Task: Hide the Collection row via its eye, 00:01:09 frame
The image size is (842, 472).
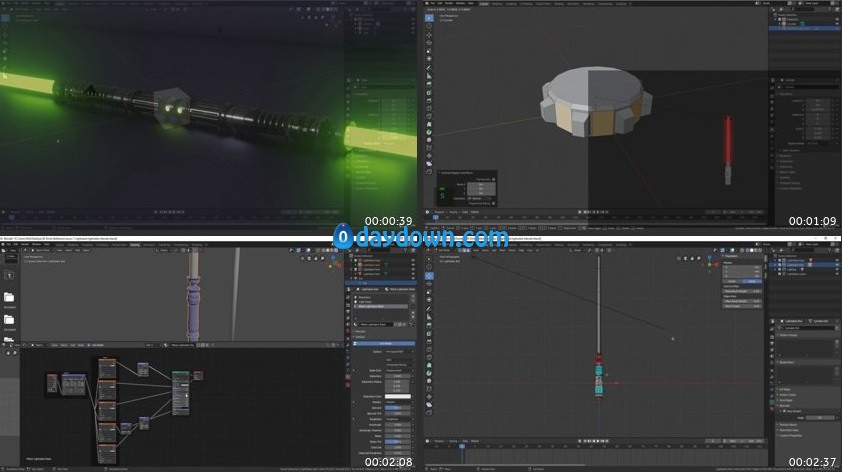Action: pyautogui.click(x=837, y=19)
